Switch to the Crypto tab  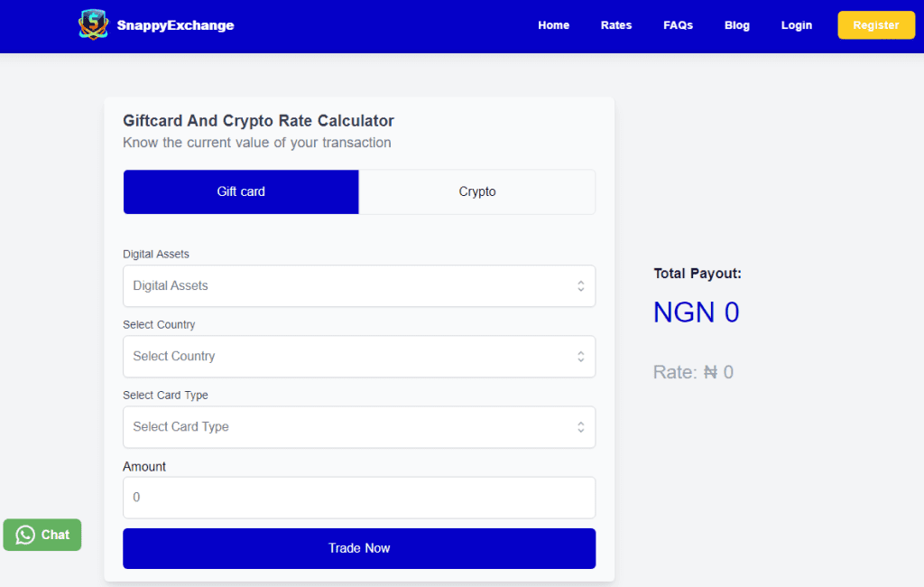477,191
